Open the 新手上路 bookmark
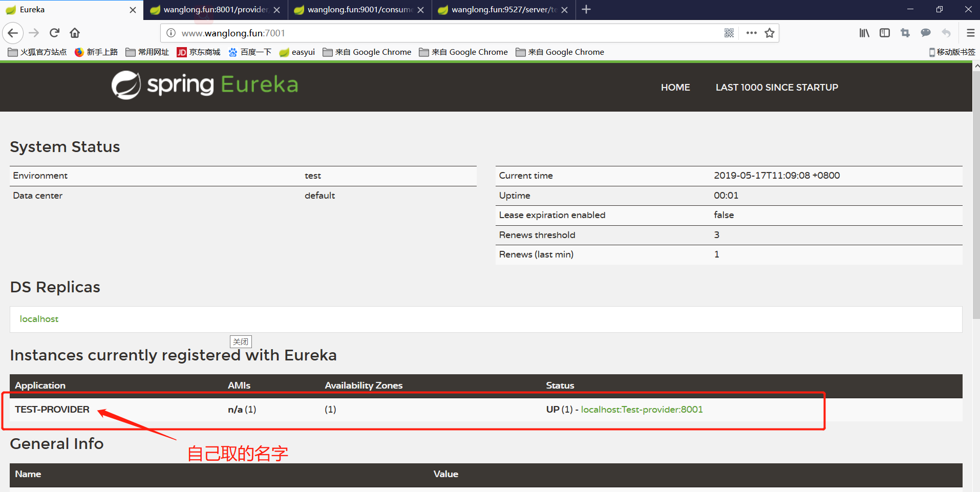The height and width of the screenshot is (492, 980). (96, 52)
